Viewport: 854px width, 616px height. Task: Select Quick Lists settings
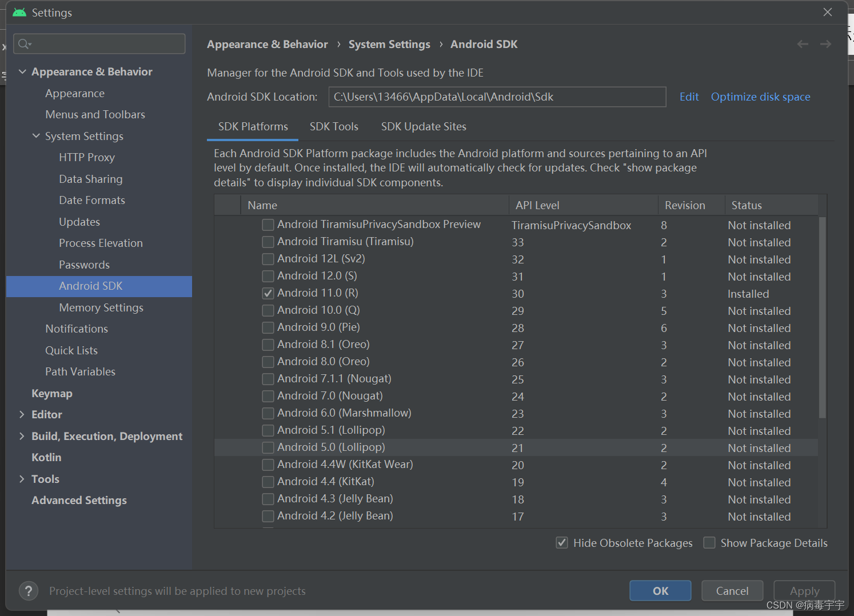pos(71,350)
